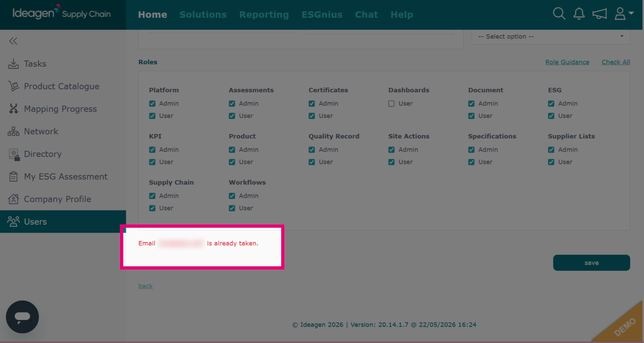Image resolution: width=644 pixels, height=343 pixels.
Task: Open Company Profile sidebar entry
Action: 63,199
